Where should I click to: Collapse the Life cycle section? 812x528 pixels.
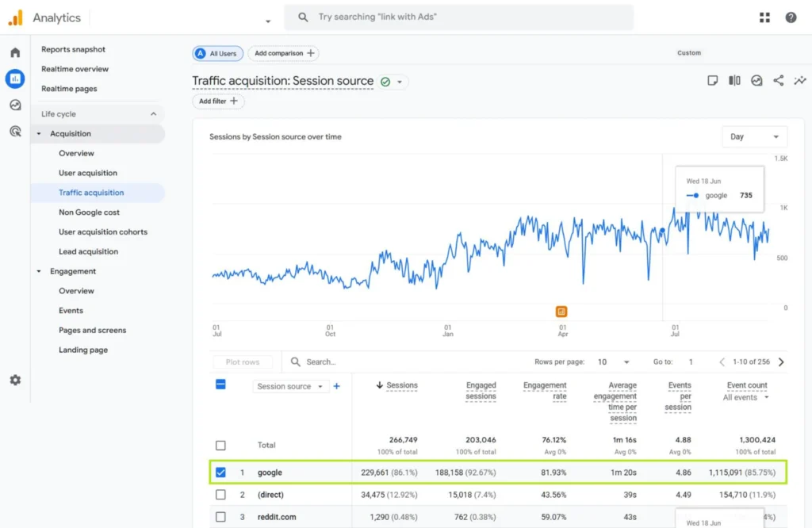(x=153, y=114)
